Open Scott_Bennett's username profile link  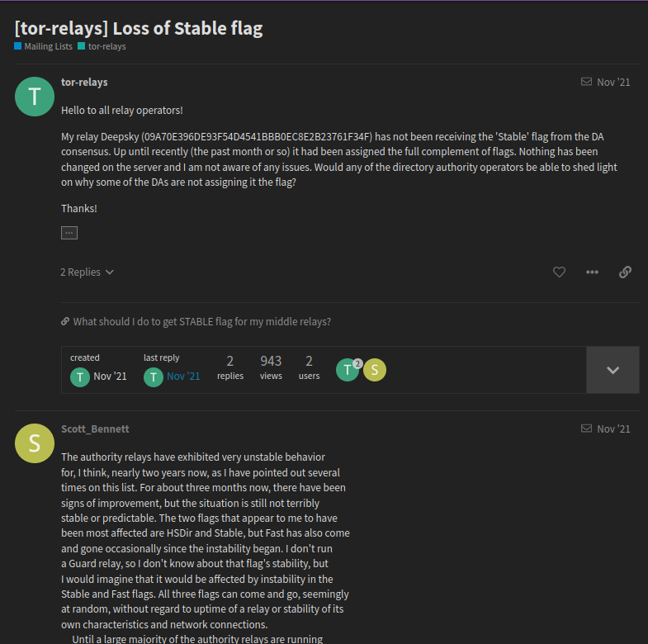point(95,429)
